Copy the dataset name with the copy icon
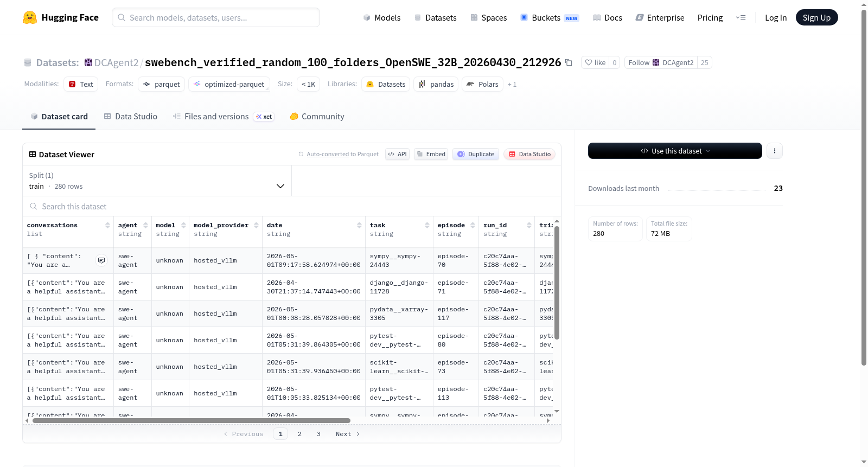 [x=569, y=62]
